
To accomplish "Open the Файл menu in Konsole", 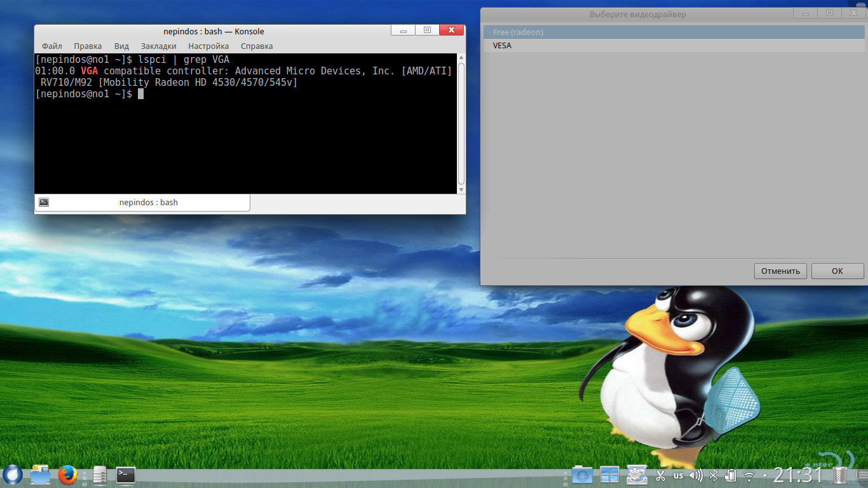I will (x=52, y=46).
